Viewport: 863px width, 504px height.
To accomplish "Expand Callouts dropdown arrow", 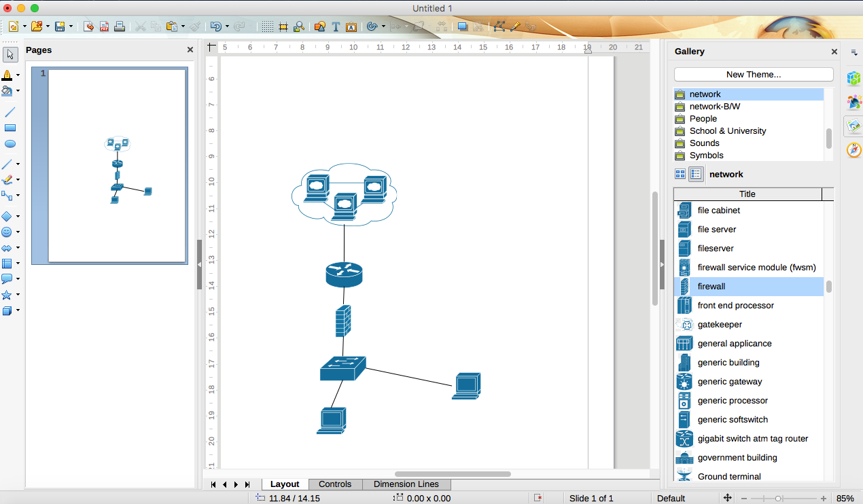I will tap(18, 279).
